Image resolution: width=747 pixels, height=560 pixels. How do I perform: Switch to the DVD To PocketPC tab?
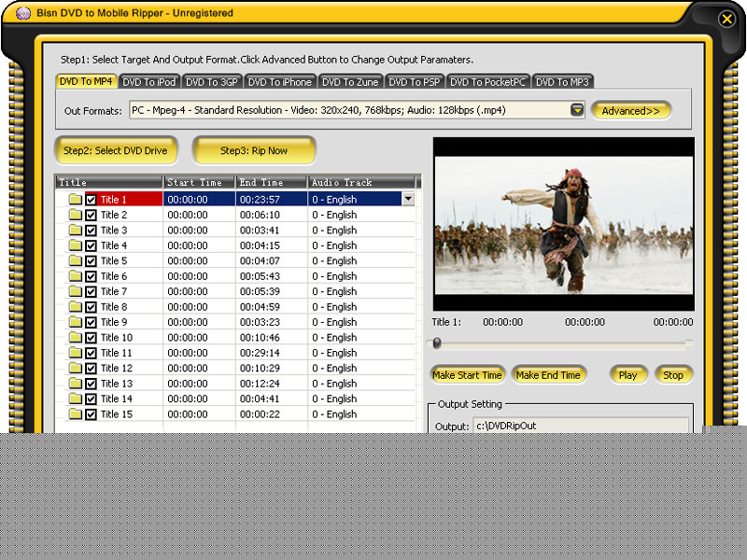click(x=487, y=82)
